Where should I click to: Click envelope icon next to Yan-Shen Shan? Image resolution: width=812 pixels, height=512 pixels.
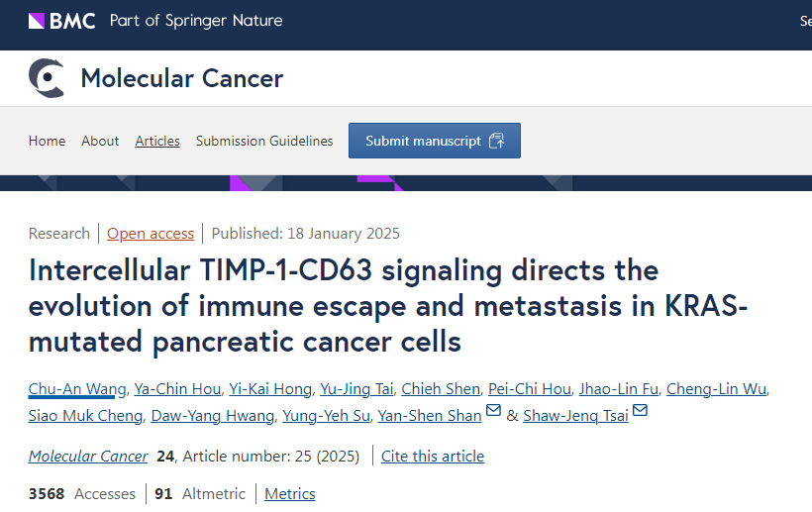[x=493, y=413]
